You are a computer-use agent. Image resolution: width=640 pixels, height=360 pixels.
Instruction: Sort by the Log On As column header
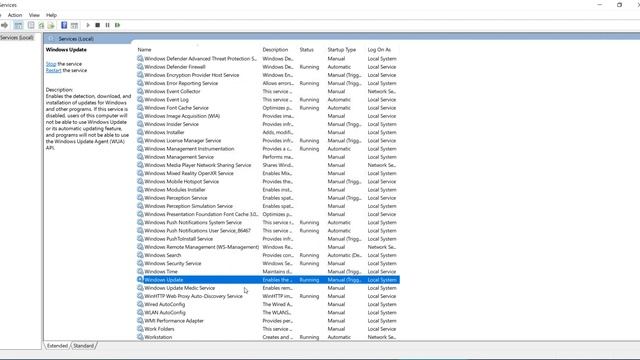point(379,50)
